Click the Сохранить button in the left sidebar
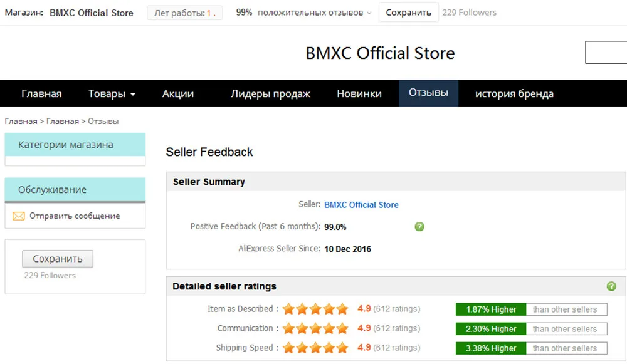The image size is (627, 364). coord(58,259)
